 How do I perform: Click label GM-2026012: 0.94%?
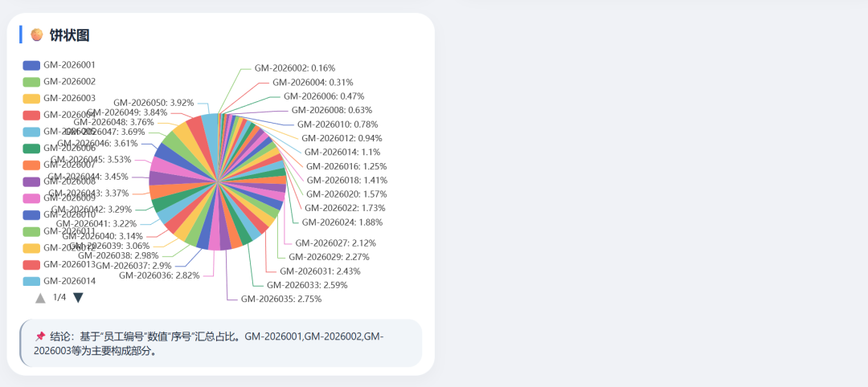(x=342, y=138)
